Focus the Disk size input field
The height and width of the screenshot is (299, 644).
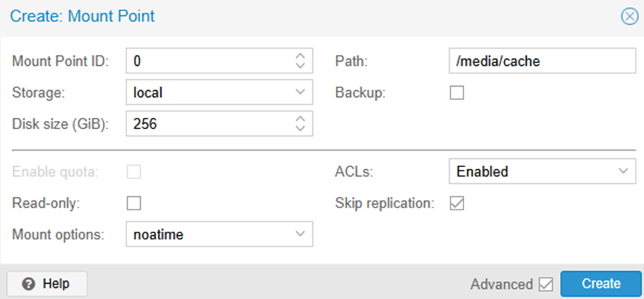coord(208,123)
